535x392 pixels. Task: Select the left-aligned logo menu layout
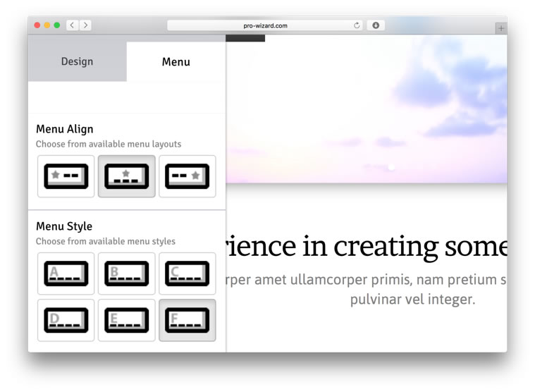(66, 176)
